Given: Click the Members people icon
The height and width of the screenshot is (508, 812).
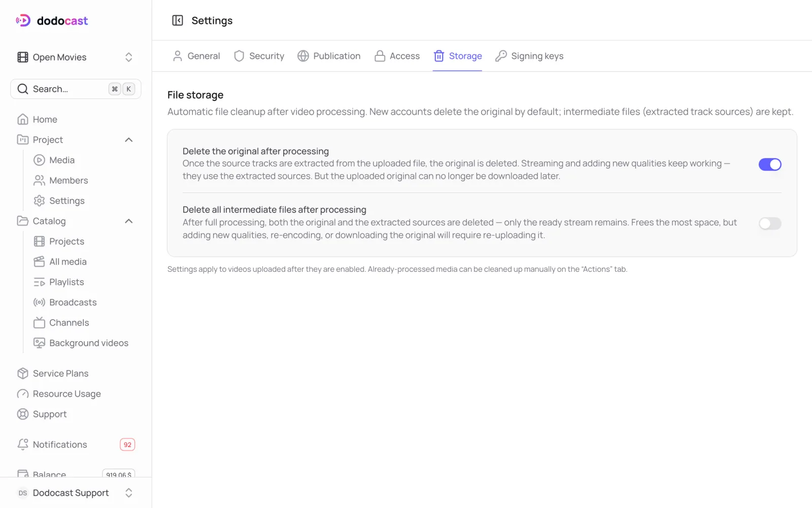Looking at the screenshot, I should point(39,180).
